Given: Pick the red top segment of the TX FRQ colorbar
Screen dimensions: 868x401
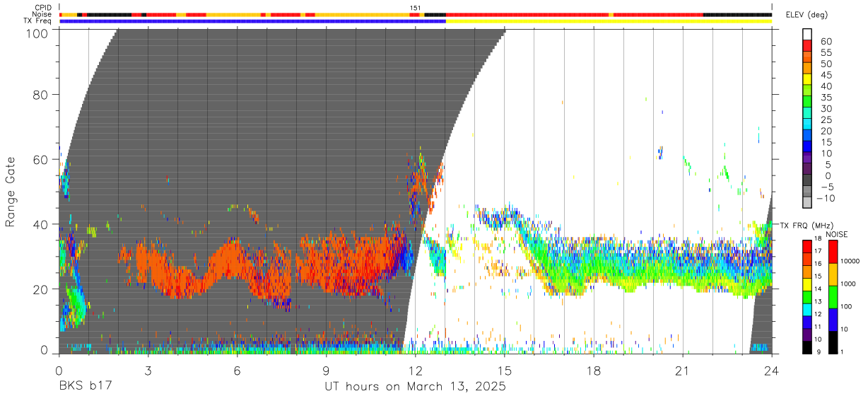Looking at the screenshot, I should pyautogui.click(x=807, y=247).
